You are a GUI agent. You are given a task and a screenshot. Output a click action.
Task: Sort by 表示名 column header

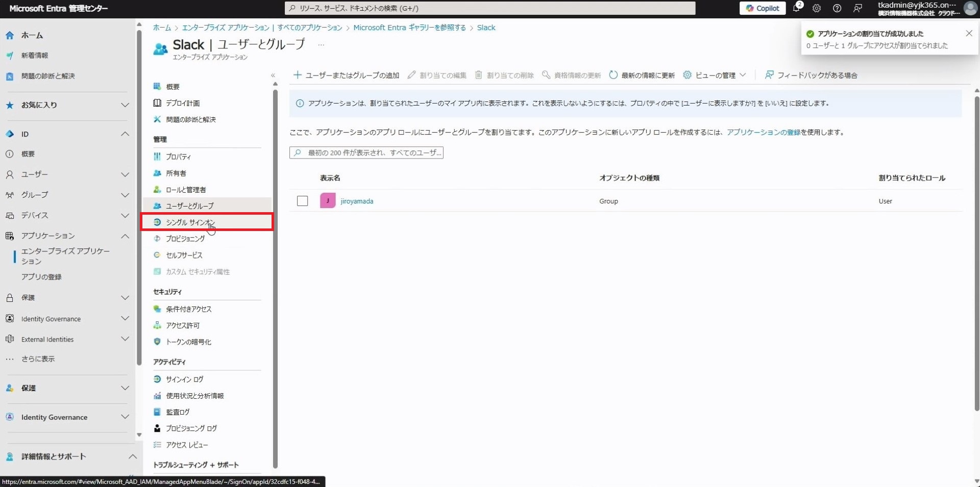(330, 178)
